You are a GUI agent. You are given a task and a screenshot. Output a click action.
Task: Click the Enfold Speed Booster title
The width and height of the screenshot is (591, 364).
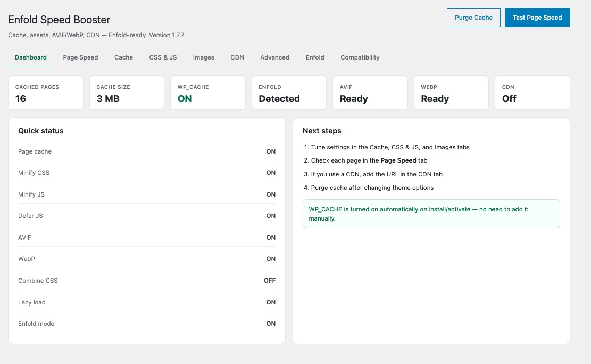click(59, 20)
